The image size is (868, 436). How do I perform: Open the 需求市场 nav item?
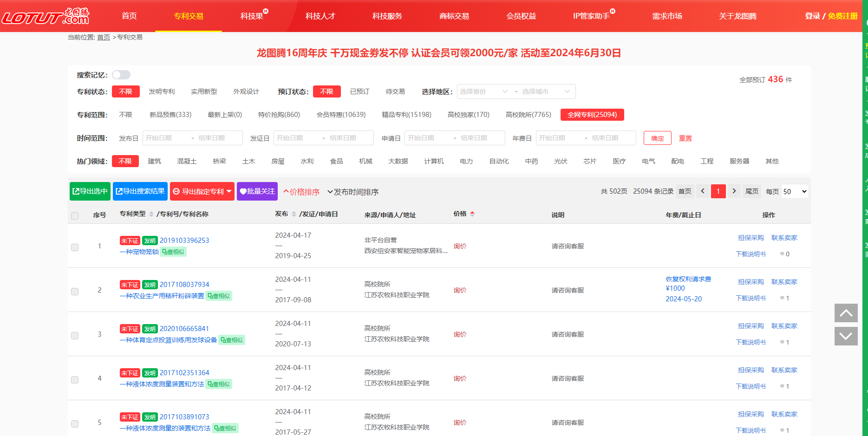point(667,16)
